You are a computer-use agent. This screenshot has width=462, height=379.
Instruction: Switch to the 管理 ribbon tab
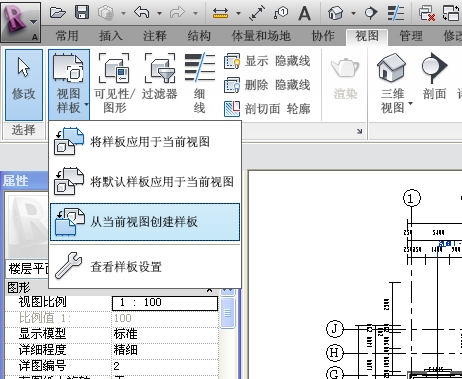point(411,36)
